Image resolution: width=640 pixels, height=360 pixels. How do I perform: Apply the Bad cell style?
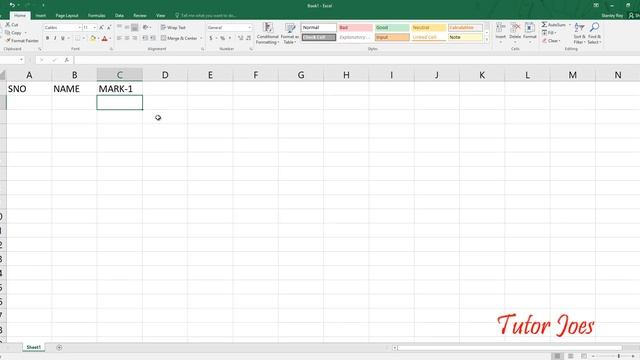[x=355, y=27]
